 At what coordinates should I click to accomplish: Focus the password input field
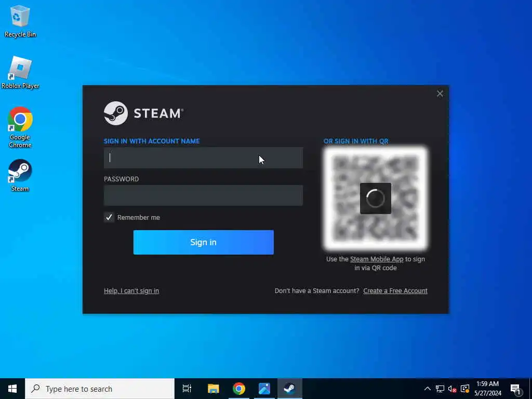203,195
